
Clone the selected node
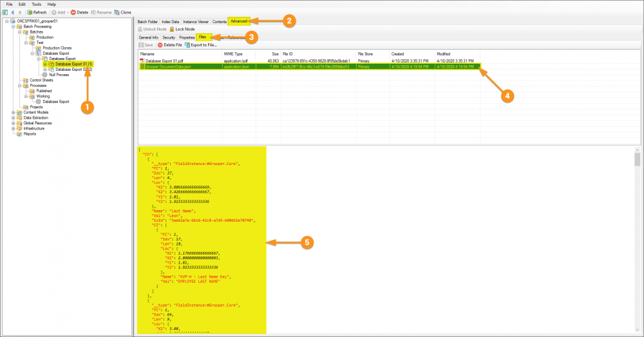[x=123, y=12]
